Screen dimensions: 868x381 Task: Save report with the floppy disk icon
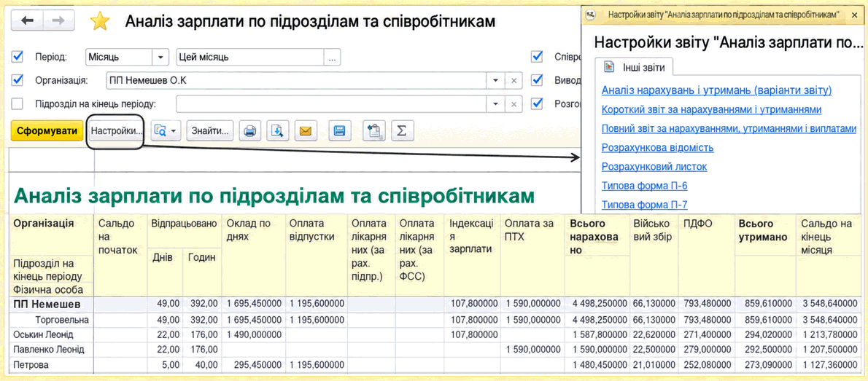point(339,131)
